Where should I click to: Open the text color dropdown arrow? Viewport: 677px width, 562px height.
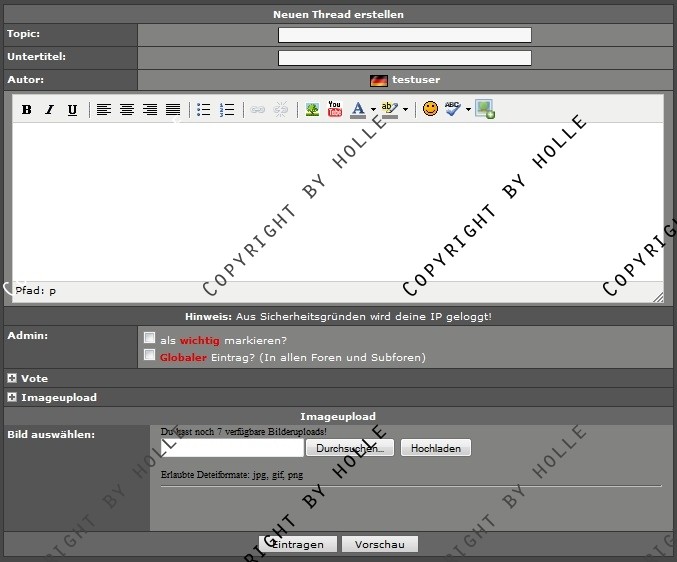click(x=373, y=110)
